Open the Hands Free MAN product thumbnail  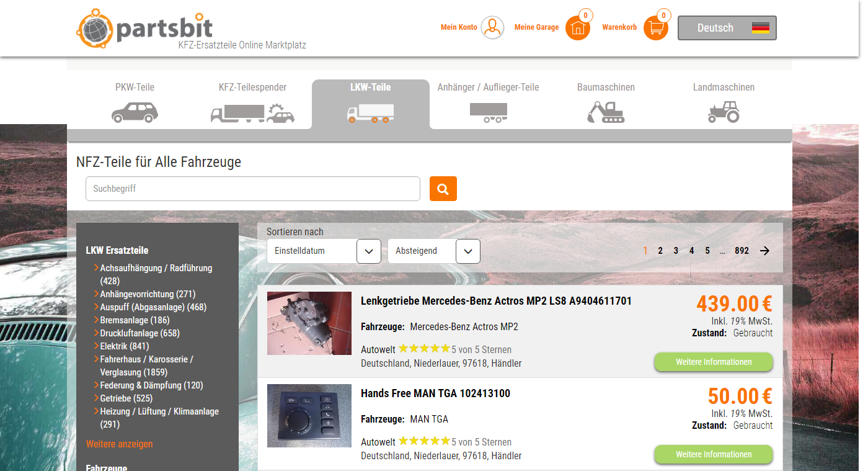309,416
